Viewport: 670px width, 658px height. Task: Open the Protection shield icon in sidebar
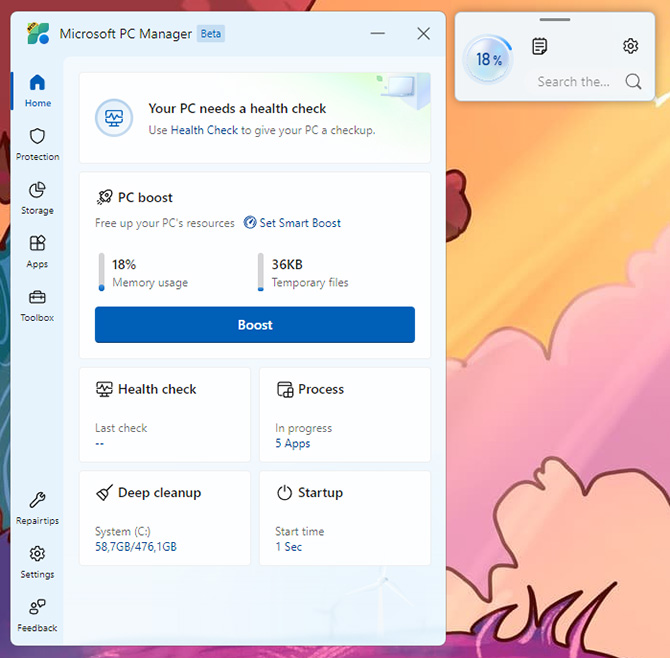[x=37, y=137]
